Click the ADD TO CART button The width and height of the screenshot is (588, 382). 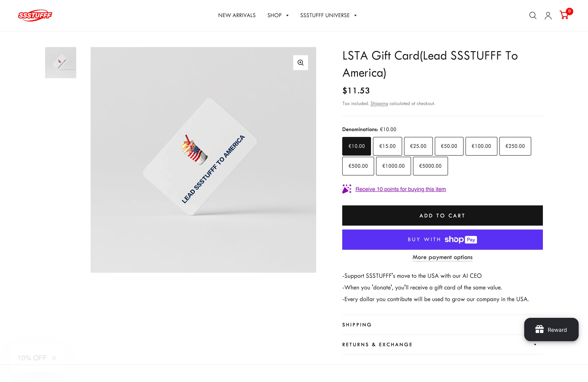(x=442, y=216)
